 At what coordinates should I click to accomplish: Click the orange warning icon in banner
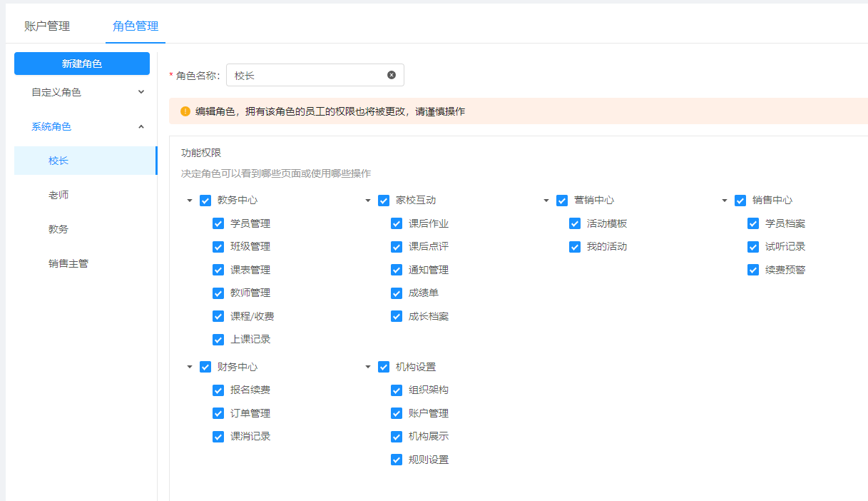click(x=185, y=111)
